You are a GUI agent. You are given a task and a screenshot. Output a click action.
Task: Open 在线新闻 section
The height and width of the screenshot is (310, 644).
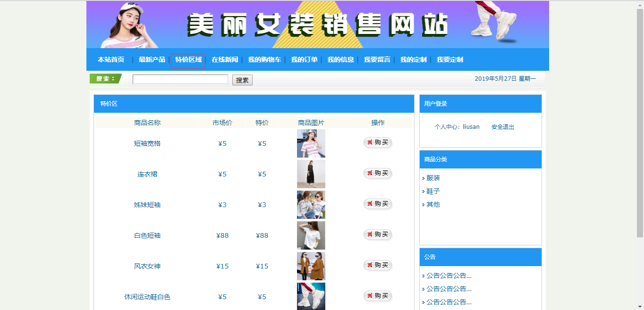point(225,59)
